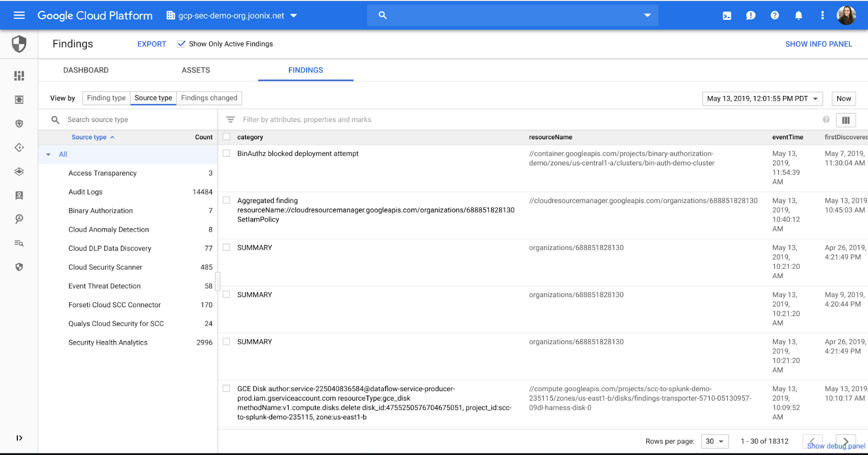Sort by eventTime column header
The height and width of the screenshot is (455, 868).
[788, 137]
